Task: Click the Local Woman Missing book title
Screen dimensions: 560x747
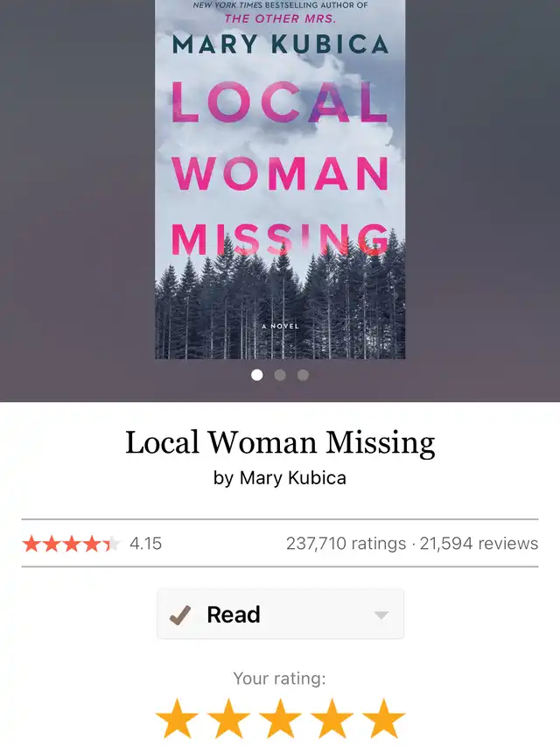Action: [x=280, y=442]
